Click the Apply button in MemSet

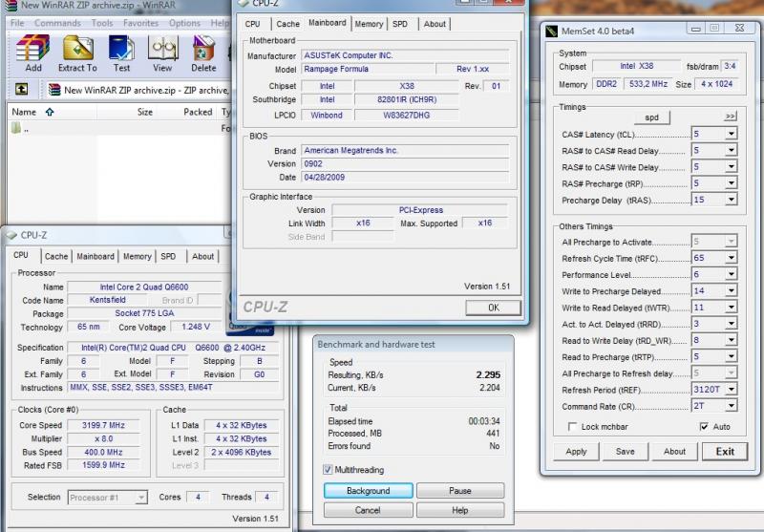click(x=576, y=452)
